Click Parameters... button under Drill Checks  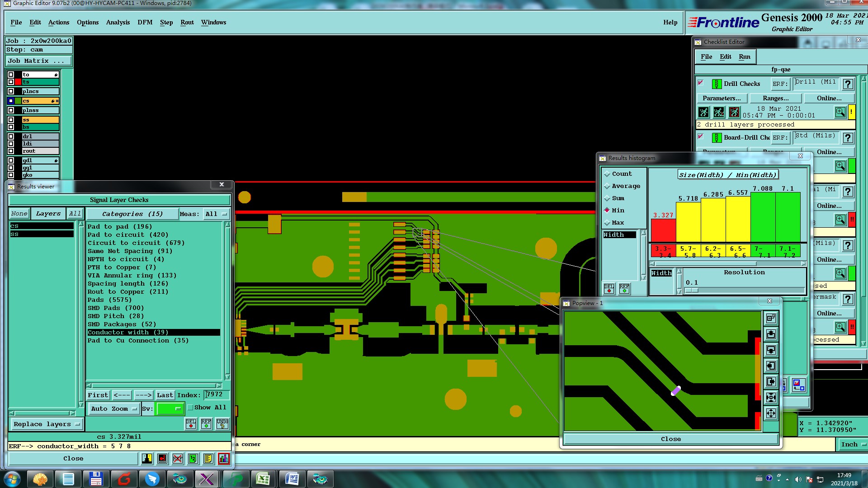[722, 99]
